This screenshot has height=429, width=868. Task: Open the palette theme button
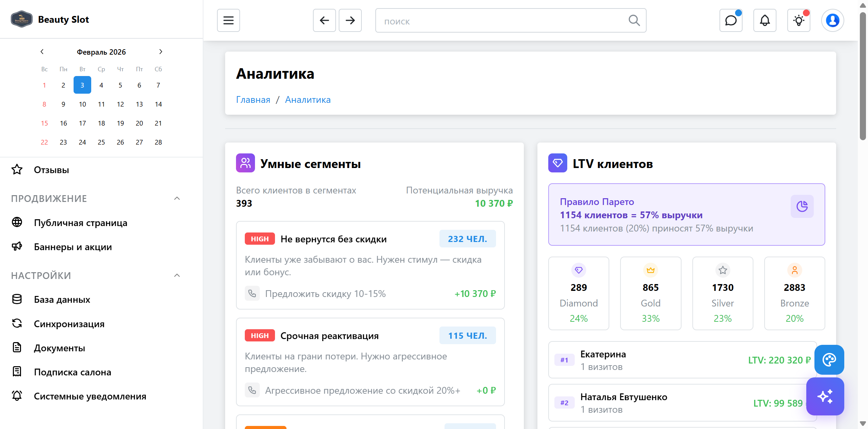[x=829, y=360]
